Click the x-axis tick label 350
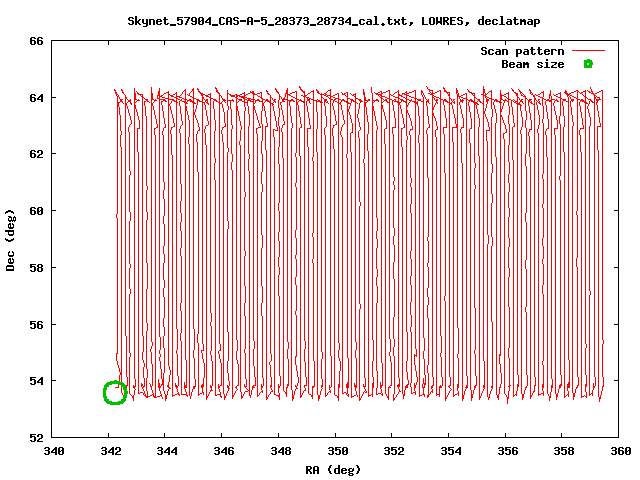640x480 pixels. point(337,451)
